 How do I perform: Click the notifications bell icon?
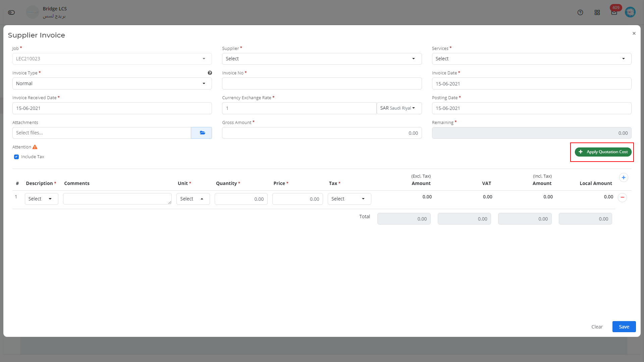[614, 12]
